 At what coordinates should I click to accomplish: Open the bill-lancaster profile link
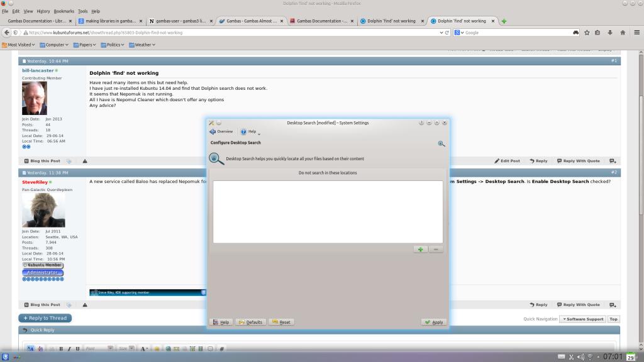click(x=38, y=71)
